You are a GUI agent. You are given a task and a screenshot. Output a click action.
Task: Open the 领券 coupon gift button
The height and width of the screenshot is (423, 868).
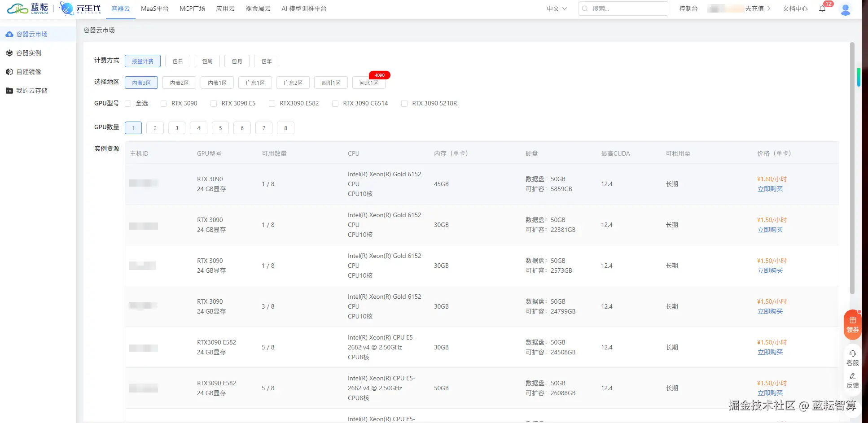[x=852, y=325]
